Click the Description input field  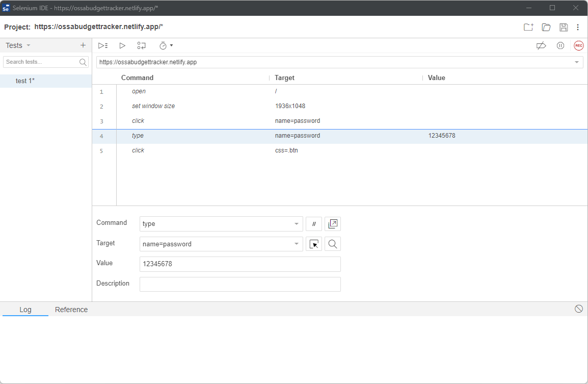point(240,284)
